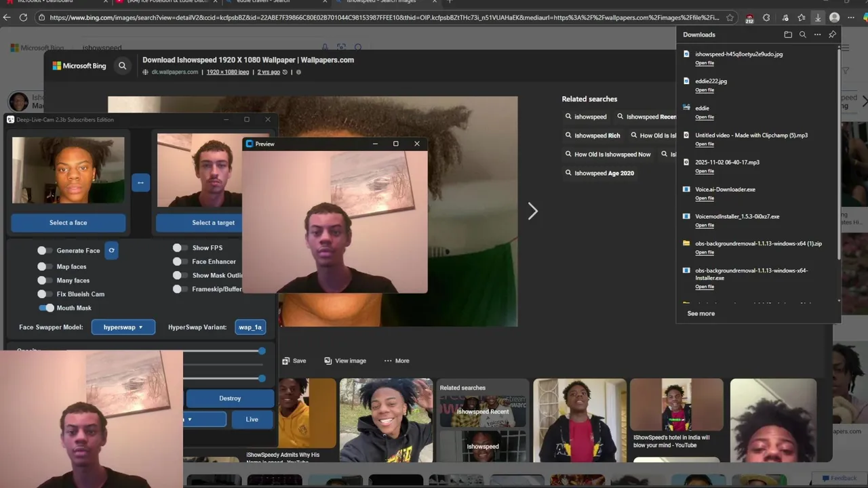Toggle the Frameskip/Buffer switch
868x488 pixels.
click(x=180, y=289)
